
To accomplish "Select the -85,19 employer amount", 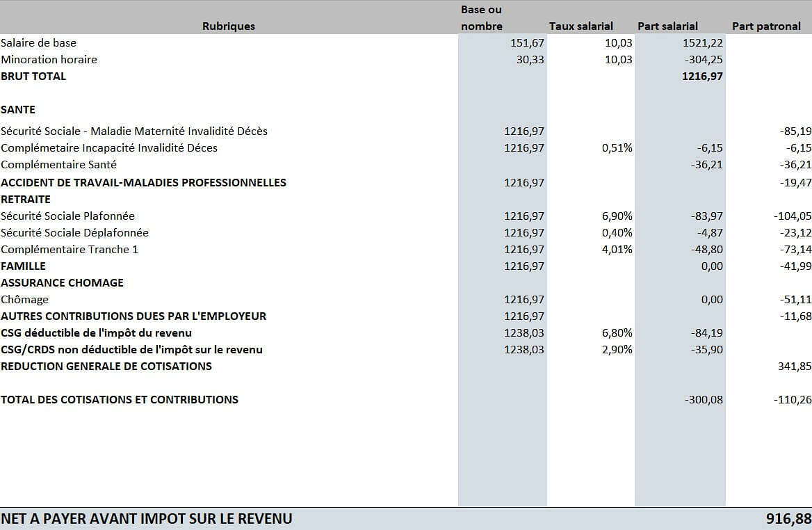I will (795, 131).
